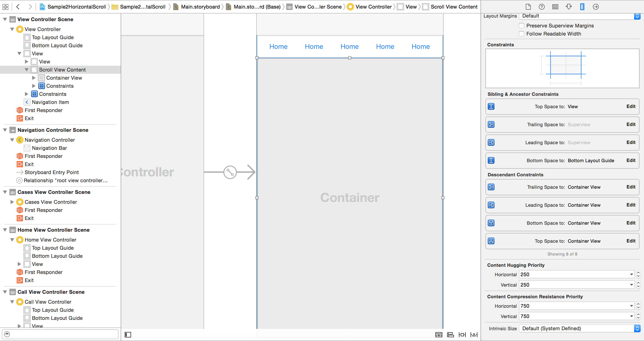644x341 pixels.
Task: Click the related items grid icon
Action: pyautogui.click(x=5, y=7)
